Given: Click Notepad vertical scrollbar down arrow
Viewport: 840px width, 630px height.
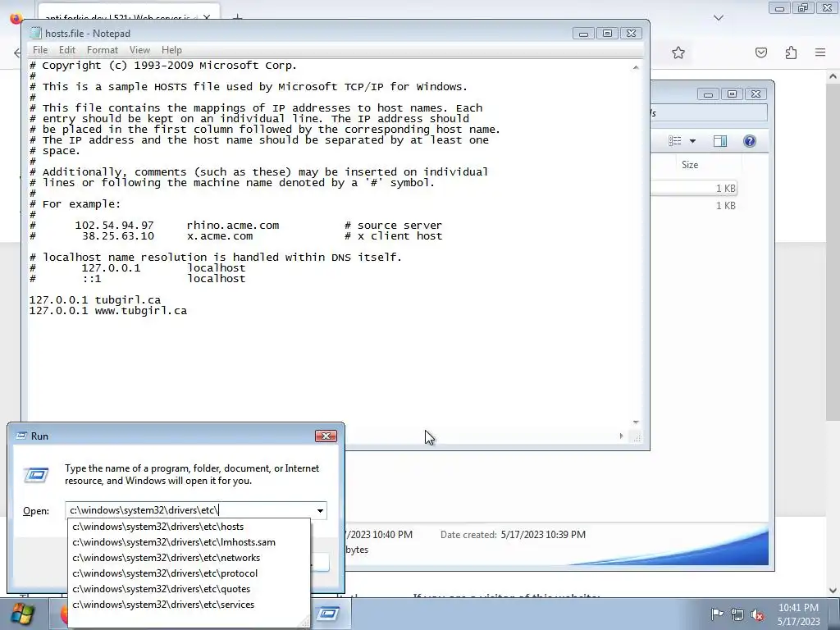Looking at the screenshot, I should [x=636, y=422].
